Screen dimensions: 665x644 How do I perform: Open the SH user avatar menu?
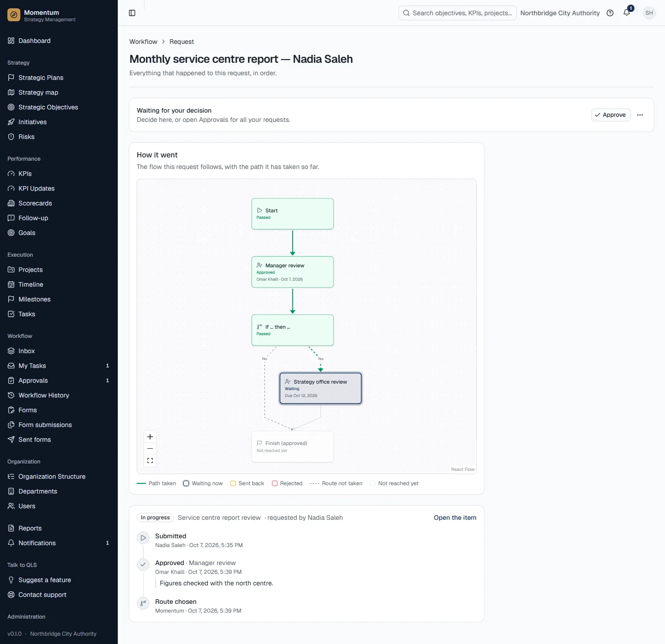[649, 13]
